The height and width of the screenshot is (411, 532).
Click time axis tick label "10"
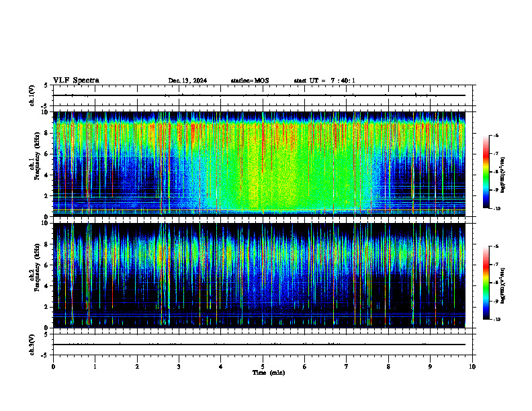[x=472, y=367]
